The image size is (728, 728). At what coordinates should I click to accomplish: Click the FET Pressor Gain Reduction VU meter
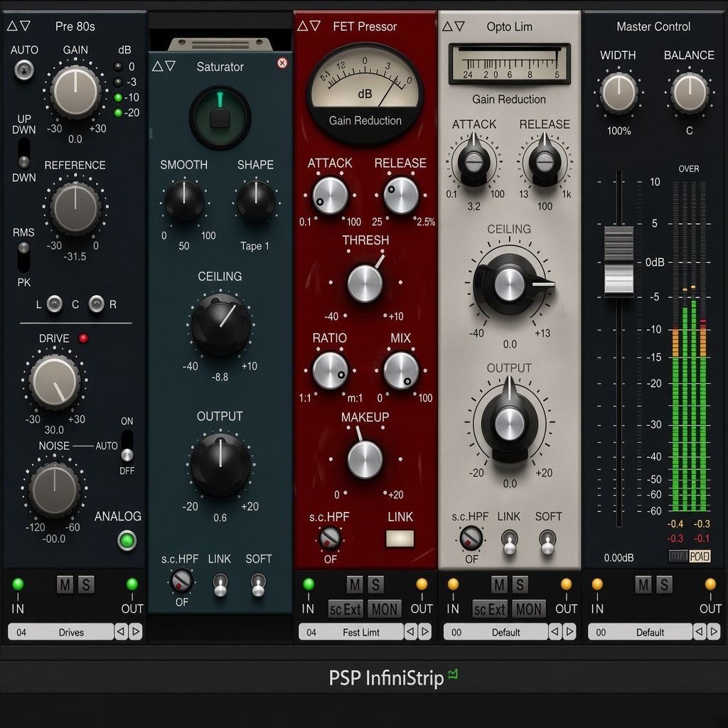[365, 93]
